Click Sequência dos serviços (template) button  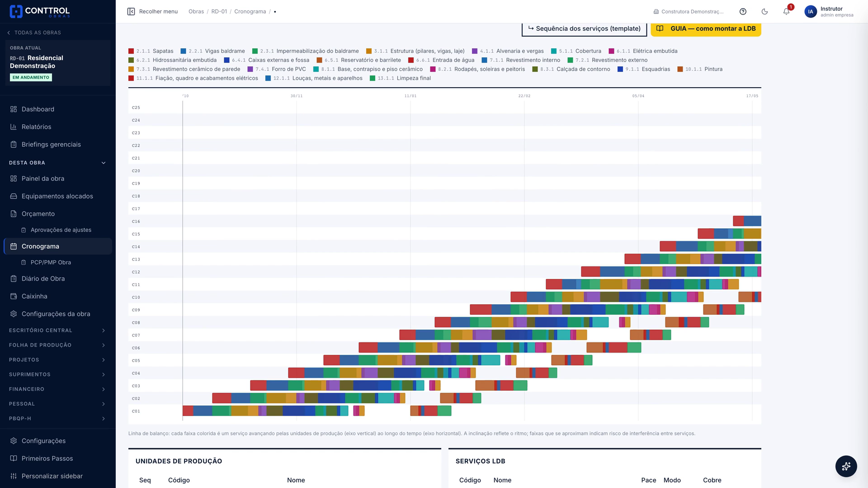[x=584, y=28]
